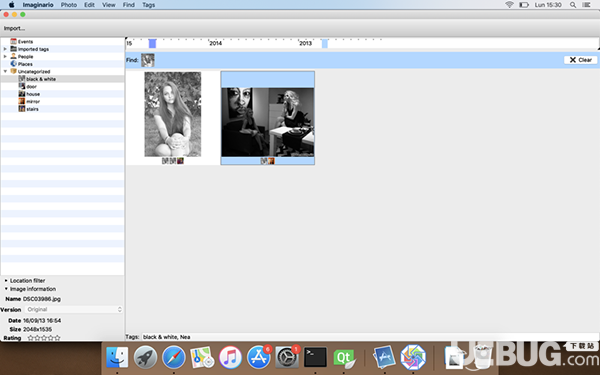This screenshot has height=375, width=600.
Task: Expand the Imported tags tree node
Action: [5, 49]
